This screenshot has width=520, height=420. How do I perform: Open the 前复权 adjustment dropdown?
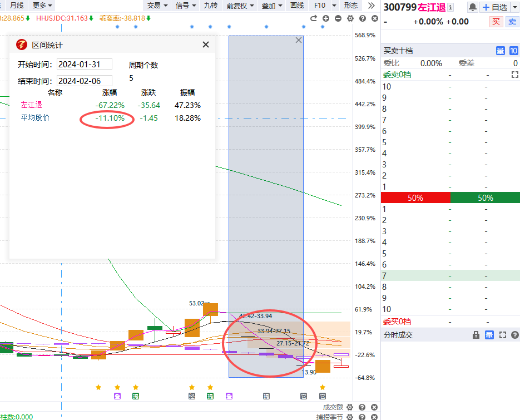click(240, 6)
